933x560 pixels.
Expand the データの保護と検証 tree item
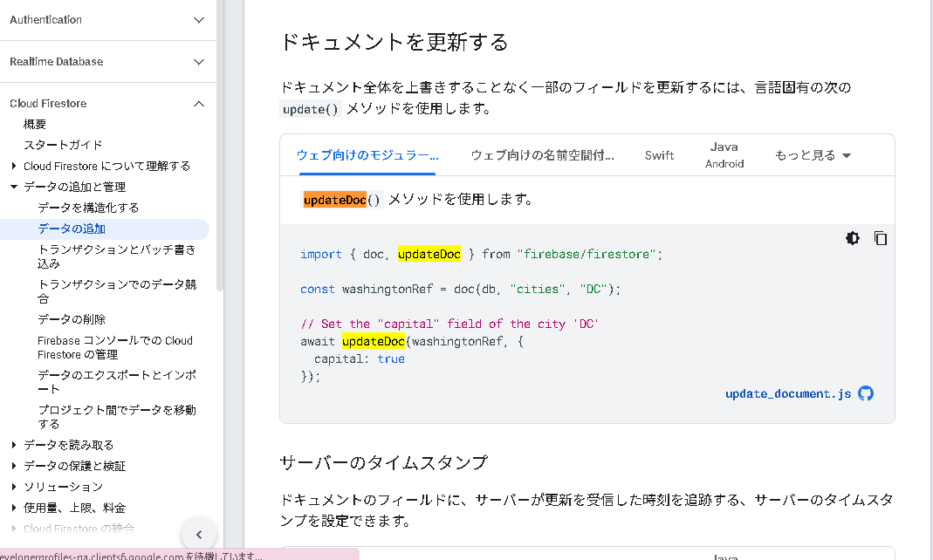[x=14, y=466]
